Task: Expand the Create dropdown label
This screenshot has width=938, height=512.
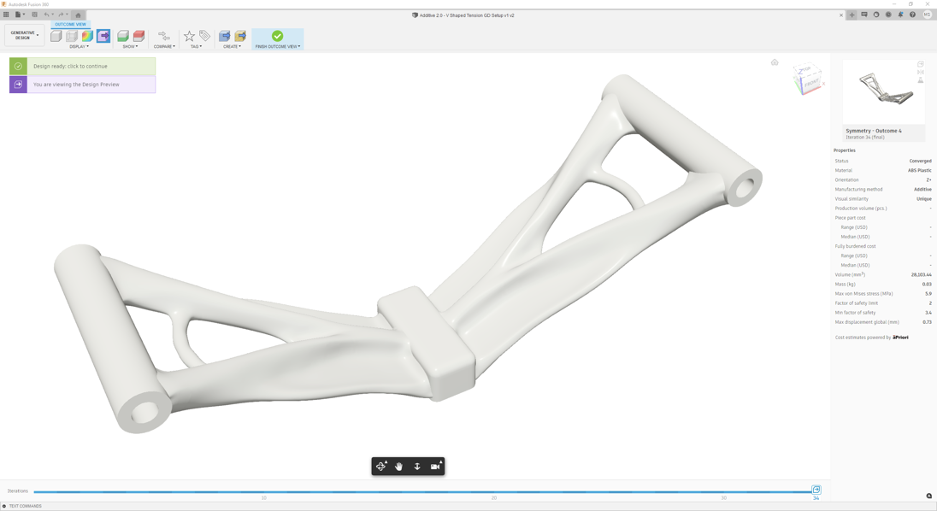Action: (232, 46)
